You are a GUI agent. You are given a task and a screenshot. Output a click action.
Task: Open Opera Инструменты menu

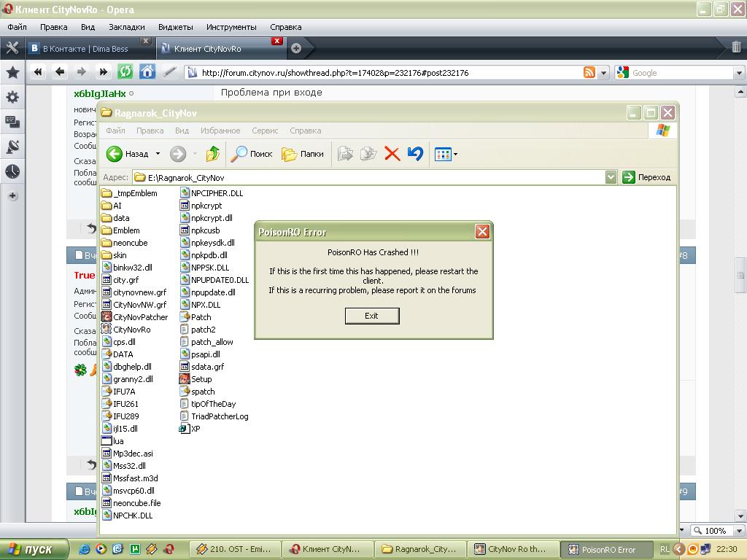pyautogui.click(x=231, y=27)
